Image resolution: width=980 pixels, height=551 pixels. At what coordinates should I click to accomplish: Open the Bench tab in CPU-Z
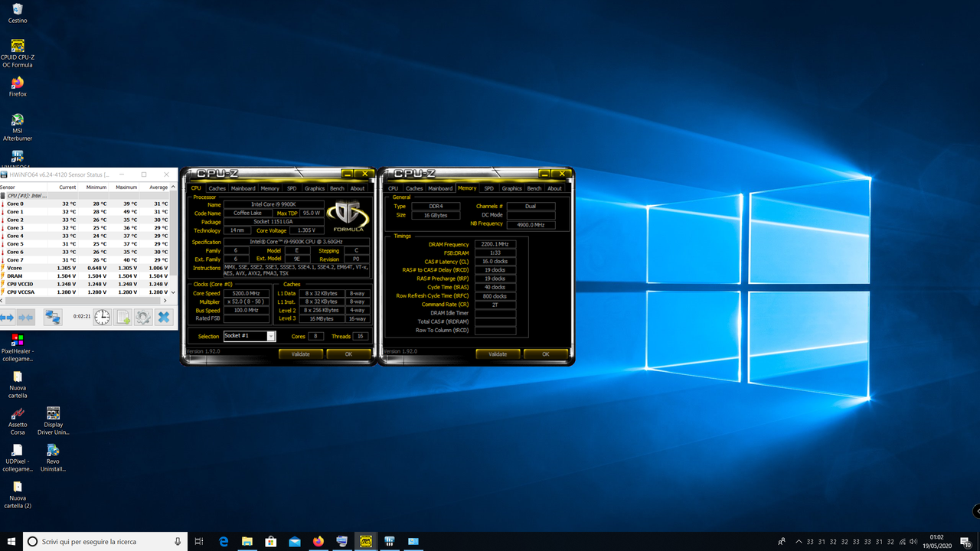tap(338, 188)
